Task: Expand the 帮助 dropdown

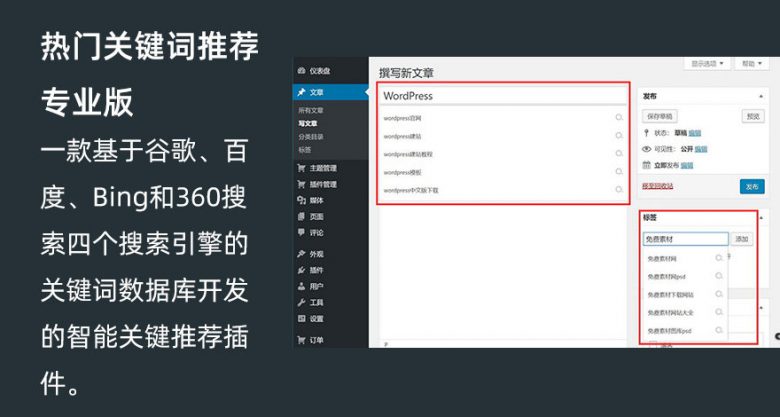Action: point(752,64)
